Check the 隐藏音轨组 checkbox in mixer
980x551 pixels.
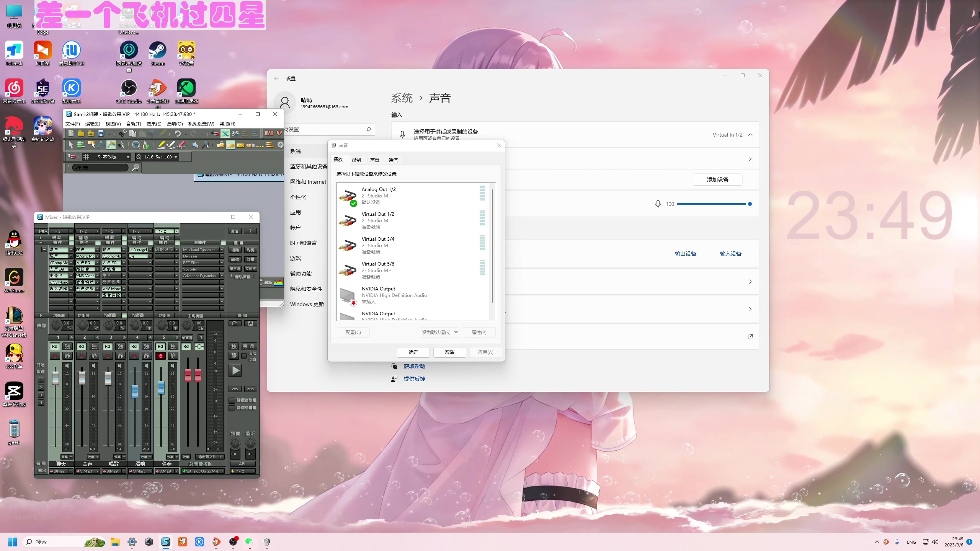tap(232, 400)
